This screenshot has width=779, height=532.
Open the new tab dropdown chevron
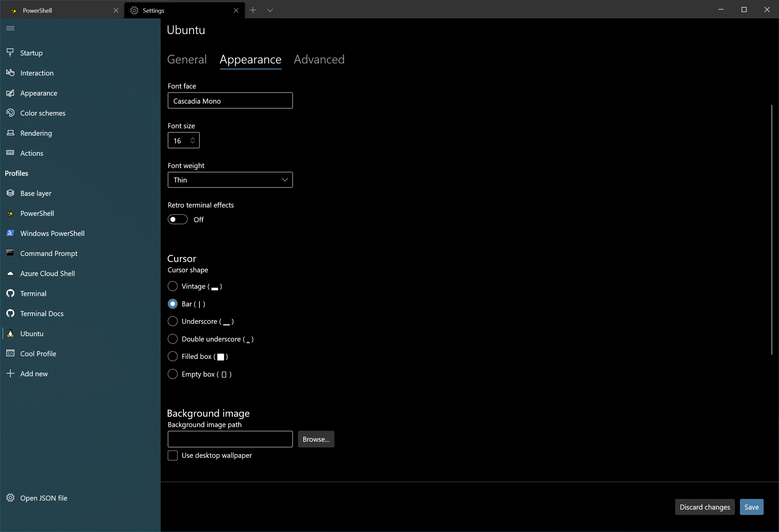click(270, 10)
